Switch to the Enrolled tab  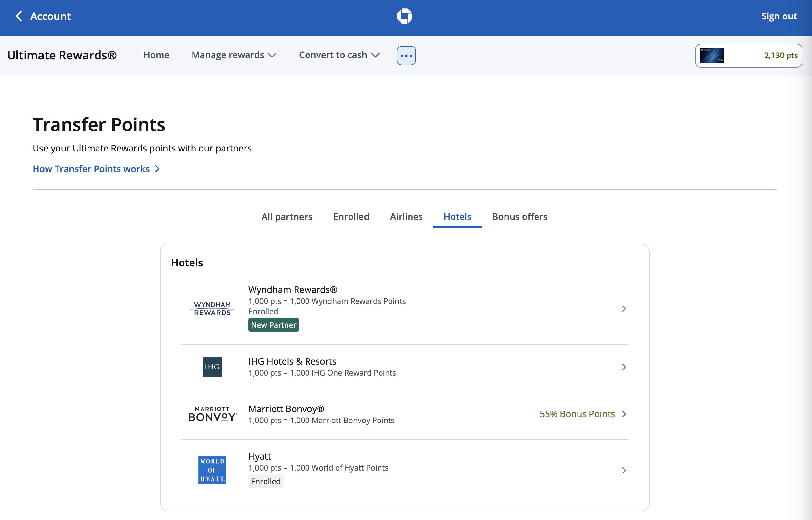pyautogui.click(x=351, y=216)
